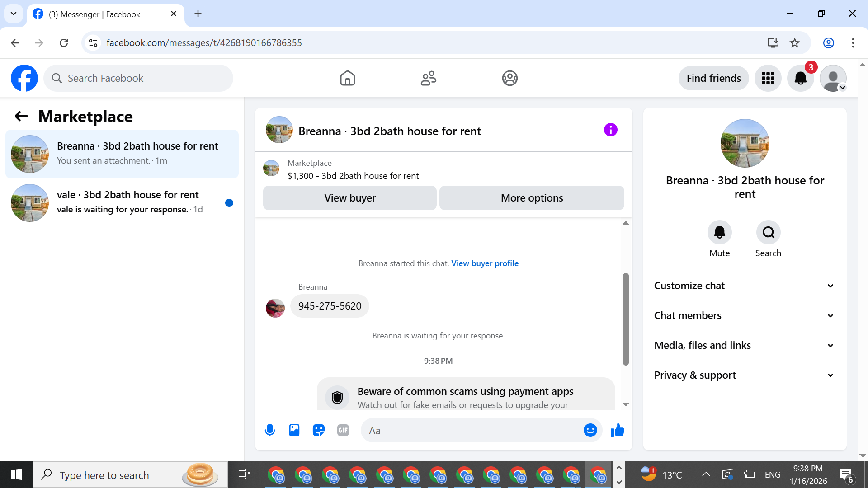Click the chat scrollbar down arrow
This screenshot has height=488, width=868.
(x=626, y=404)
